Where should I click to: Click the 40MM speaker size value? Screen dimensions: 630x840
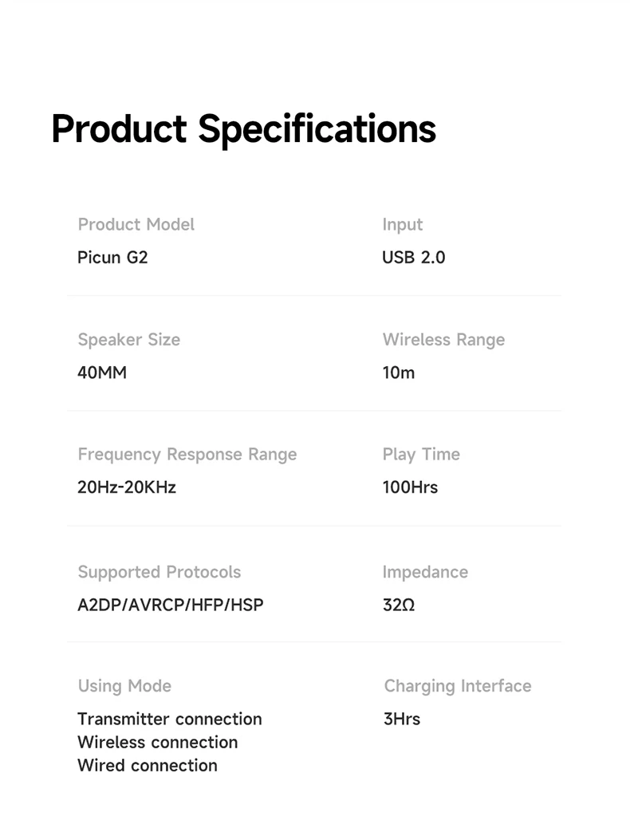pyautogui.click(x=102, y=373)
